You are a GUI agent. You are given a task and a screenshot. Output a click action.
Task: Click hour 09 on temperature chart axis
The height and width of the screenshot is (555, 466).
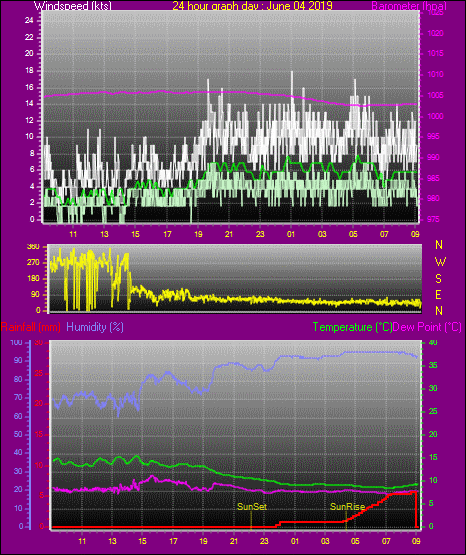416,541
